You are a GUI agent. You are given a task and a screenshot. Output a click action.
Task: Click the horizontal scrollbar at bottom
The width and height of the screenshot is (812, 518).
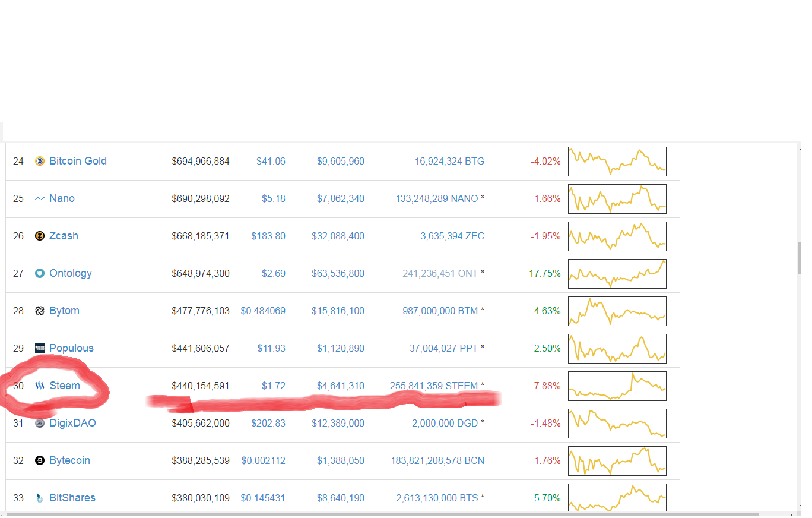click(x=383, y=514)
